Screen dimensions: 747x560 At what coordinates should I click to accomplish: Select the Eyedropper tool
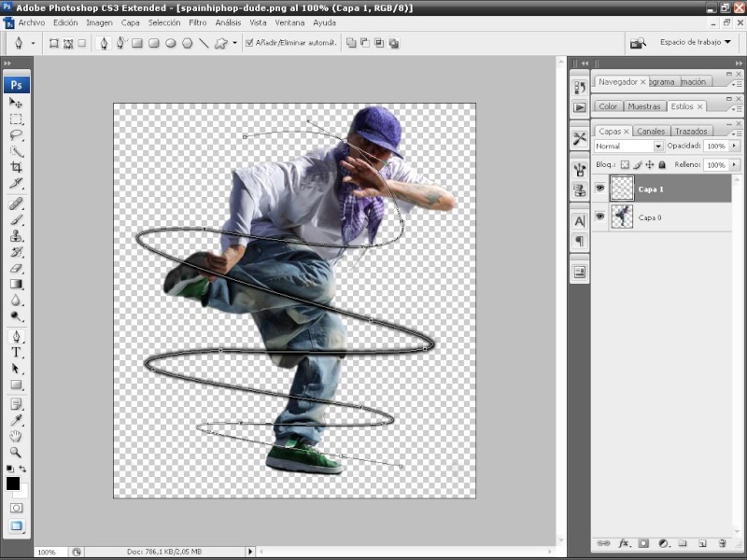(x=16, y=421)
